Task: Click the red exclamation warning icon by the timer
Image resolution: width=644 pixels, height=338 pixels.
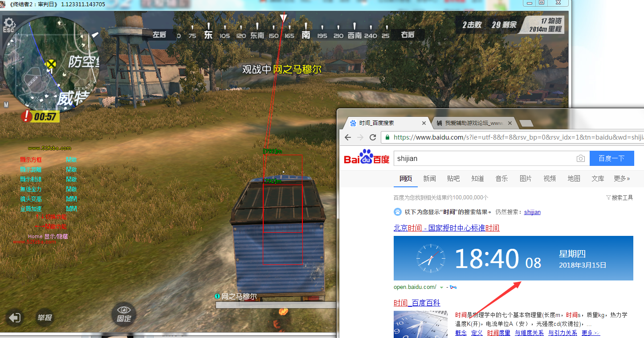Action: pyautogui.click(x=27, y=116)
